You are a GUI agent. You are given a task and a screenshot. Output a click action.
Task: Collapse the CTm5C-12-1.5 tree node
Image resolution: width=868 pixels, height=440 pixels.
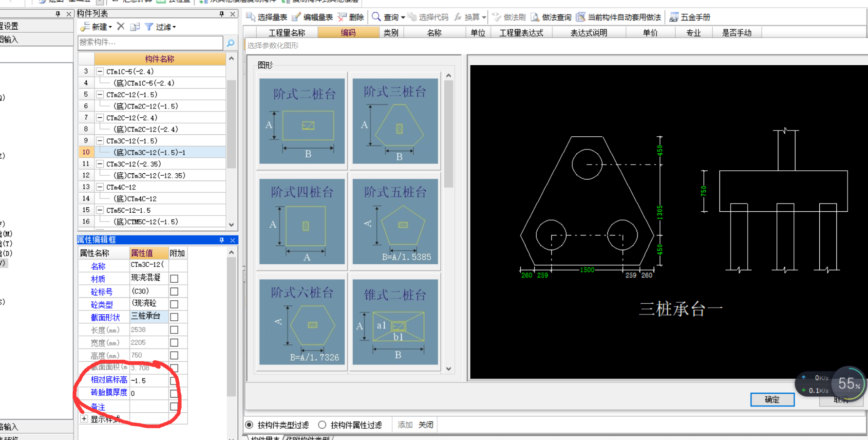pyautogui.click(x=100, y=210)
